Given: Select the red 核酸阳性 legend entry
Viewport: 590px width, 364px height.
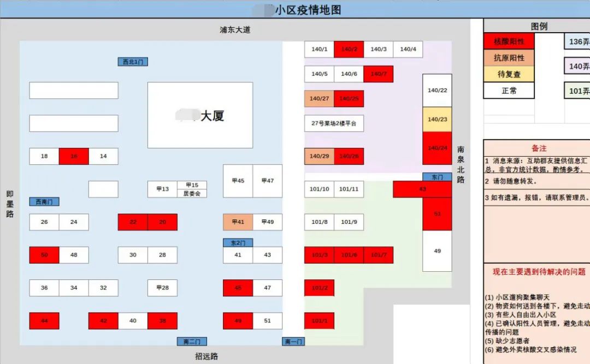Looking at the screenshot, I should (509, 41).
